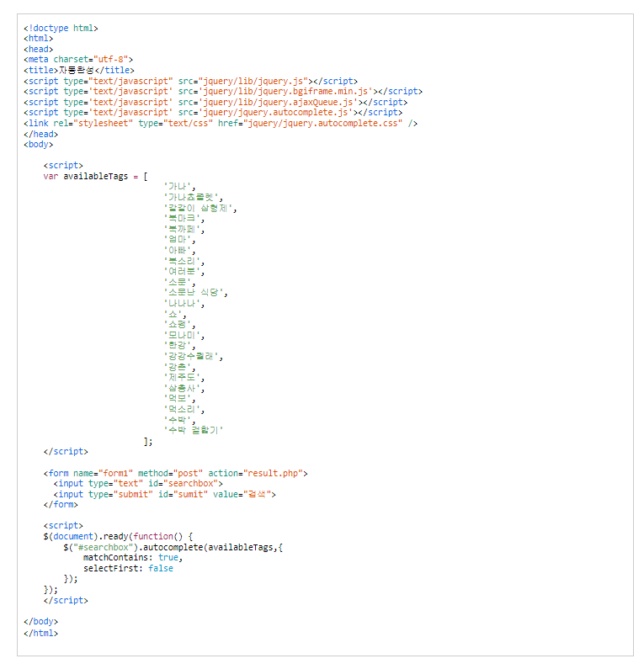Click the 'jquery/jquery.autocomplete.js' script line
The width and height of the screenshot is (644, 669).
click(213, 113)
